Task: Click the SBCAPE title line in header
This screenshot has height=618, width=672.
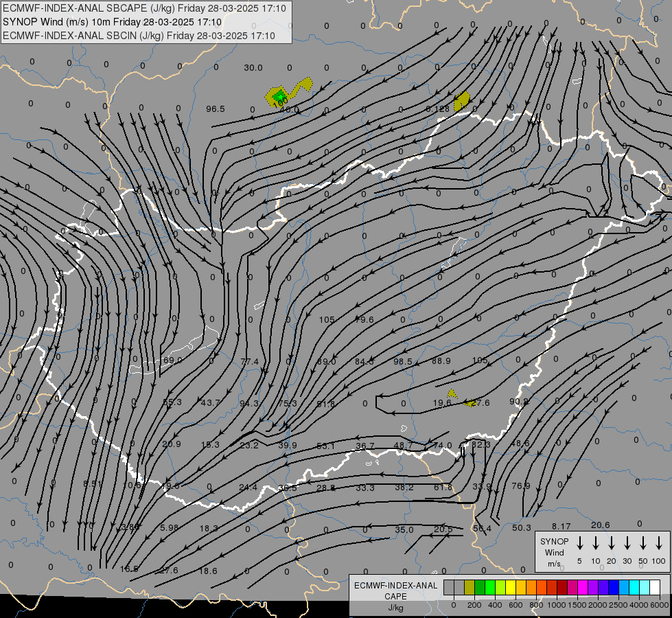Action: [x=144, y=8]
